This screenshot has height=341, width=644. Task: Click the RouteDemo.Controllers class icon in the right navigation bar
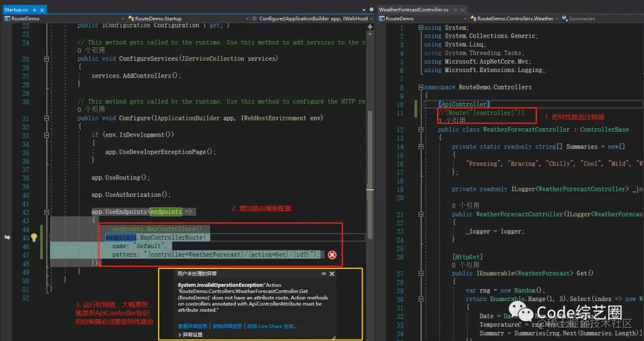pyautogui.click(x=473, y=18)
